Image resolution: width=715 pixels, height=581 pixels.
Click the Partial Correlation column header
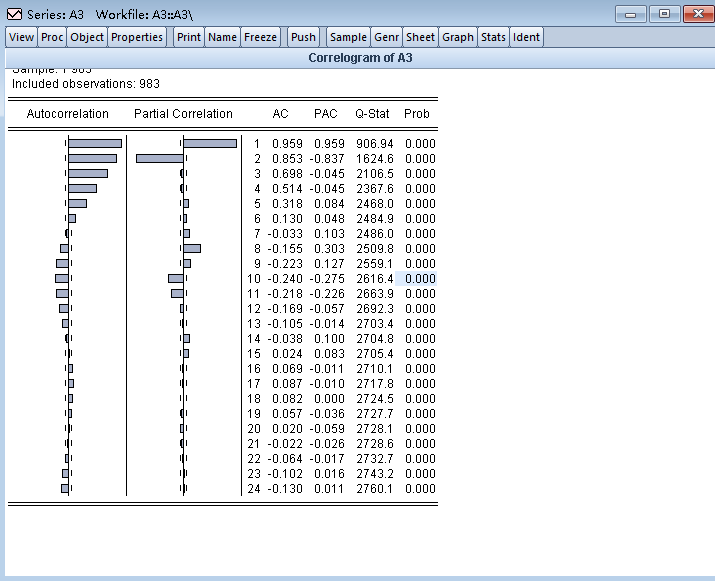183,114
